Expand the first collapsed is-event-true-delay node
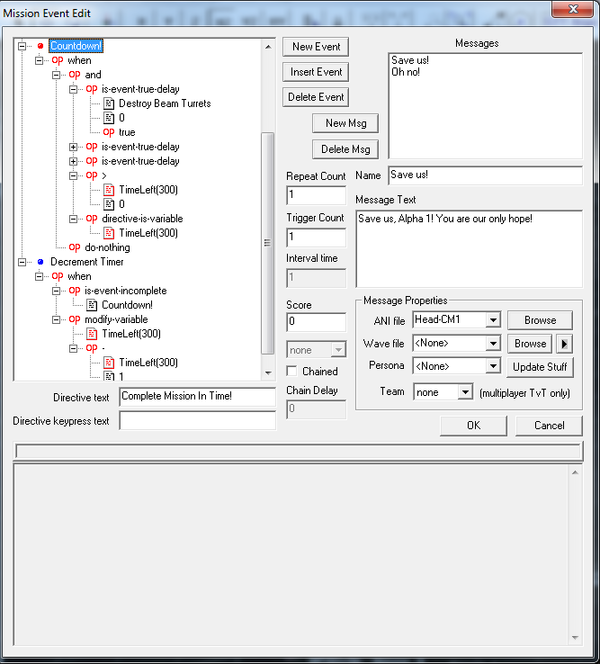The image size is (600, 664). (x=73, y=147)
